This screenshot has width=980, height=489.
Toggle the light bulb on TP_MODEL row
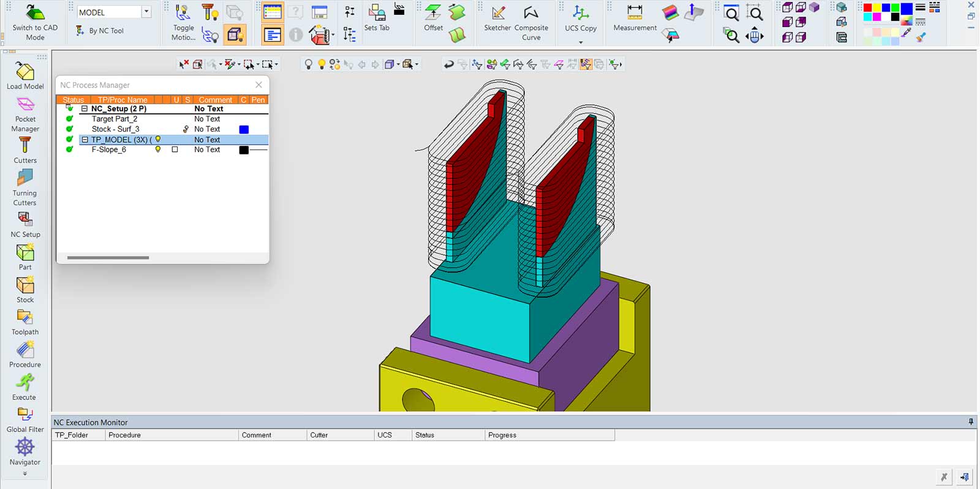click(158, 139)
